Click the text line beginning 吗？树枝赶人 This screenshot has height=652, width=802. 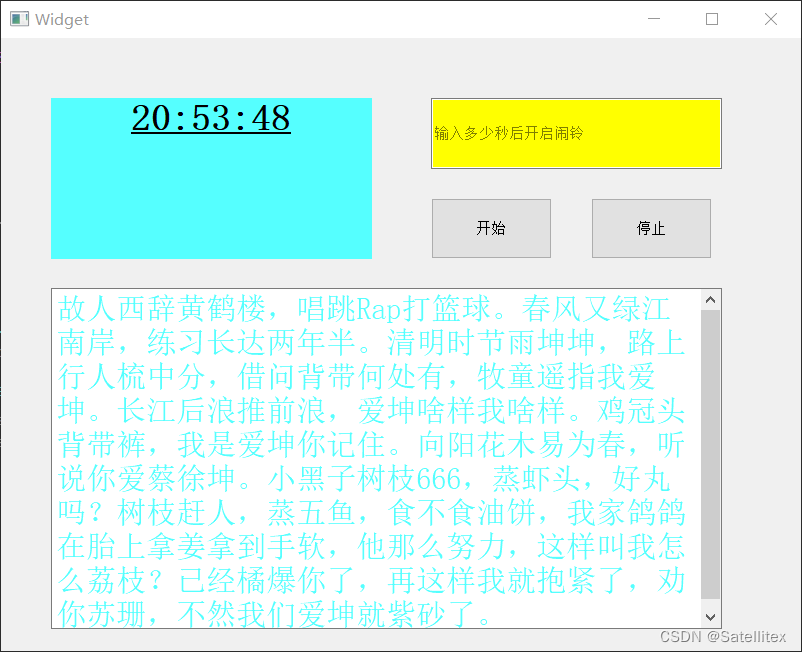371,512
